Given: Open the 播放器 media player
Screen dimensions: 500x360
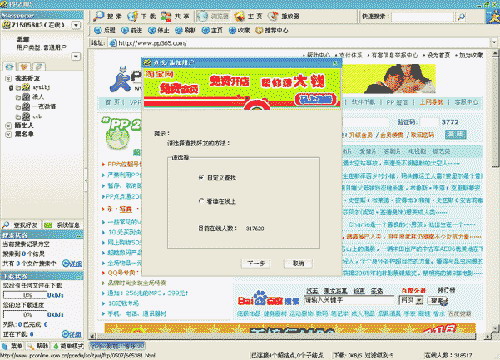Looking at the screenshot, I should point(284,16).
